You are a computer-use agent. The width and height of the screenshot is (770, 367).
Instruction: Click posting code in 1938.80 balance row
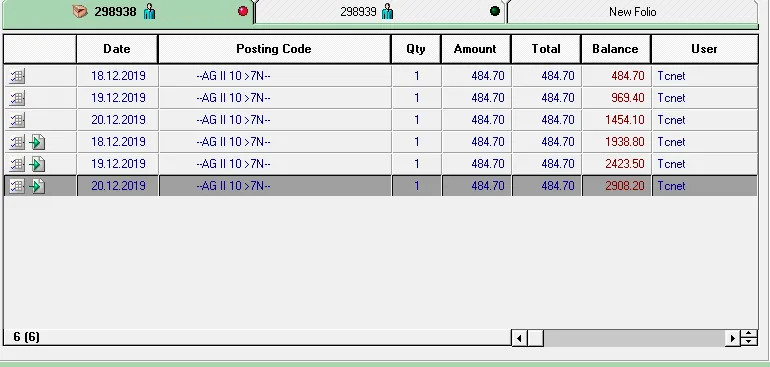pos(233,142)
